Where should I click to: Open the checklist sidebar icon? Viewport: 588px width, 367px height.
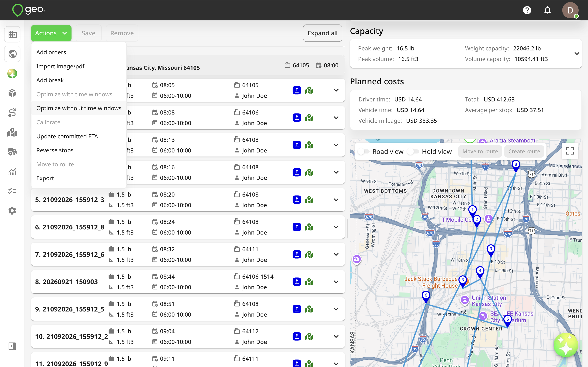[12, 191]
